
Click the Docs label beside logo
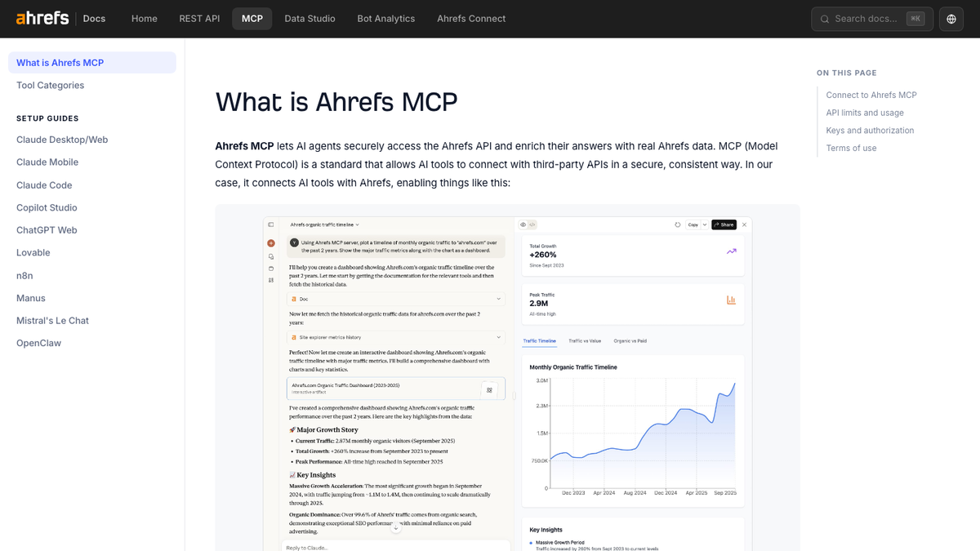[94, 19]
